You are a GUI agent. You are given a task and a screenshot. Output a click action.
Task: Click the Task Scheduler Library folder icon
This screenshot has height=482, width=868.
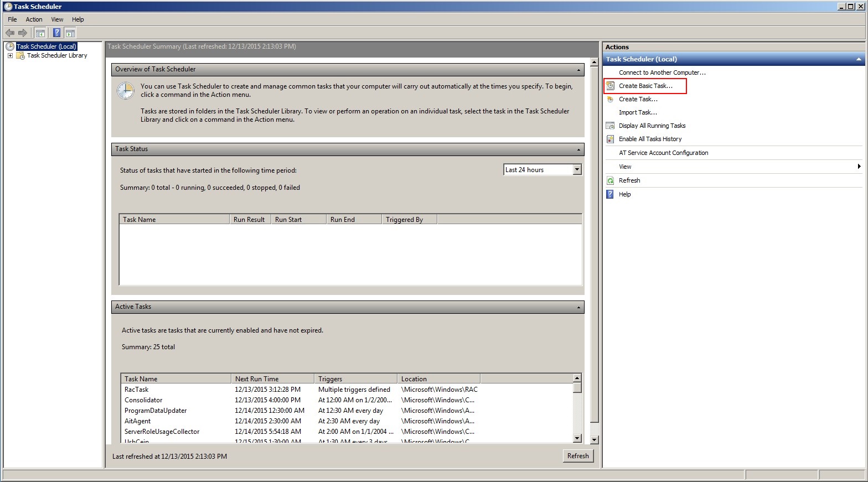[x=20, y=55]
